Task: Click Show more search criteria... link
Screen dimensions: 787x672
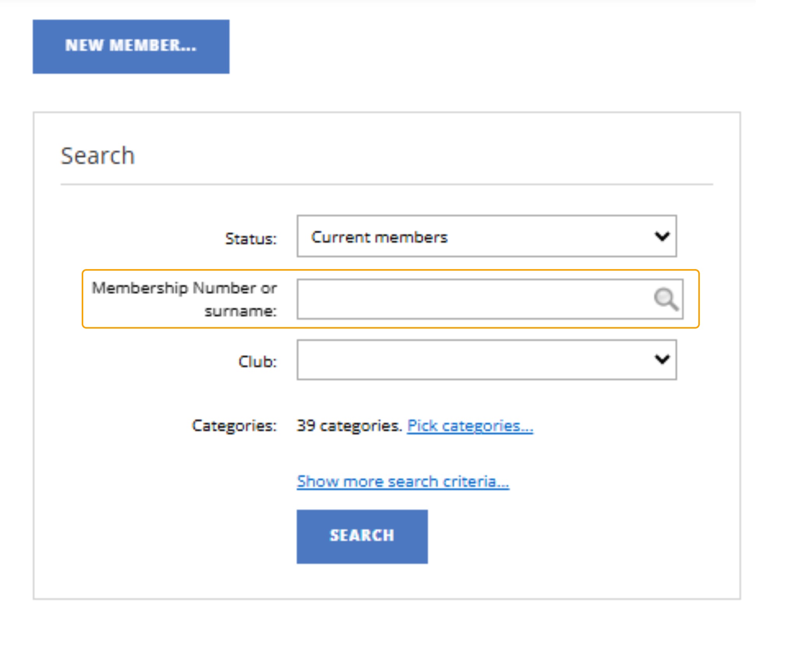Action: 403,481
